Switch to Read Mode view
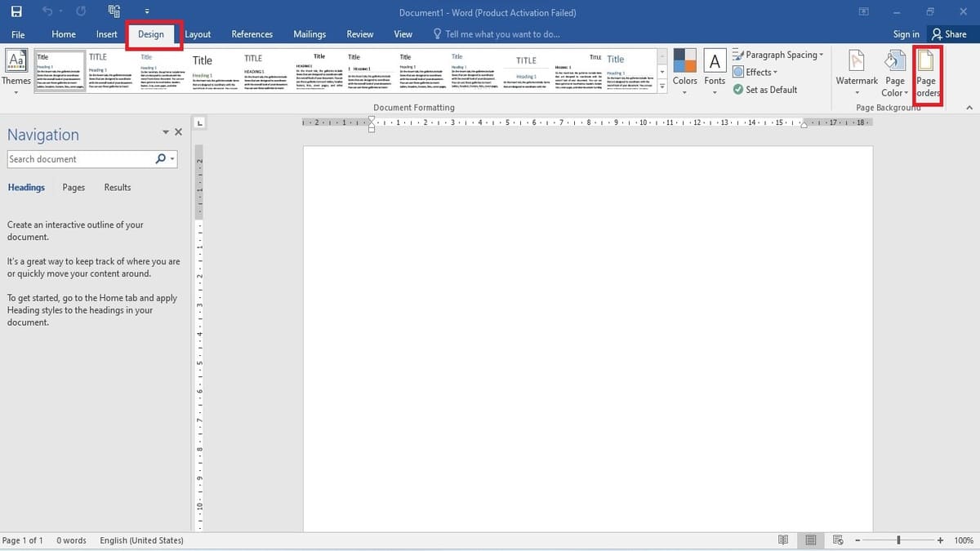980x551 pixels. (x=783, y=540)
